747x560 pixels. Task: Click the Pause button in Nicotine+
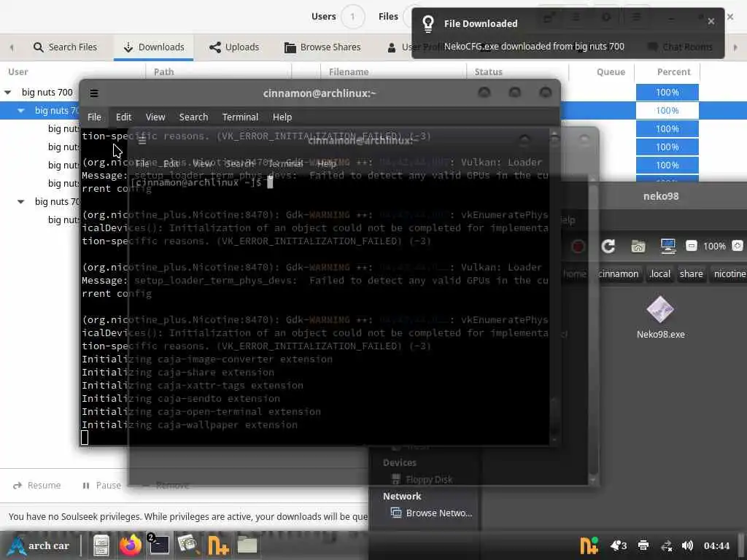coord(101,485)
